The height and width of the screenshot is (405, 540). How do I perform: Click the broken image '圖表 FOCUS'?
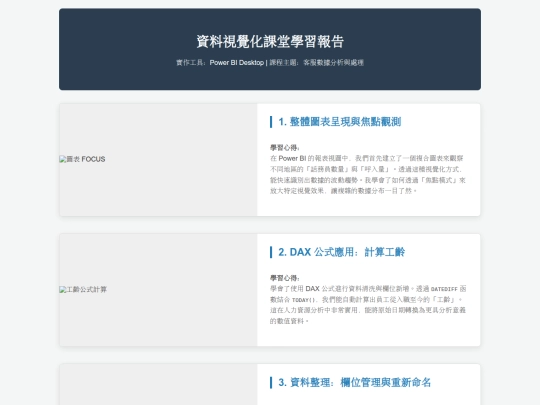coord(82,159)
